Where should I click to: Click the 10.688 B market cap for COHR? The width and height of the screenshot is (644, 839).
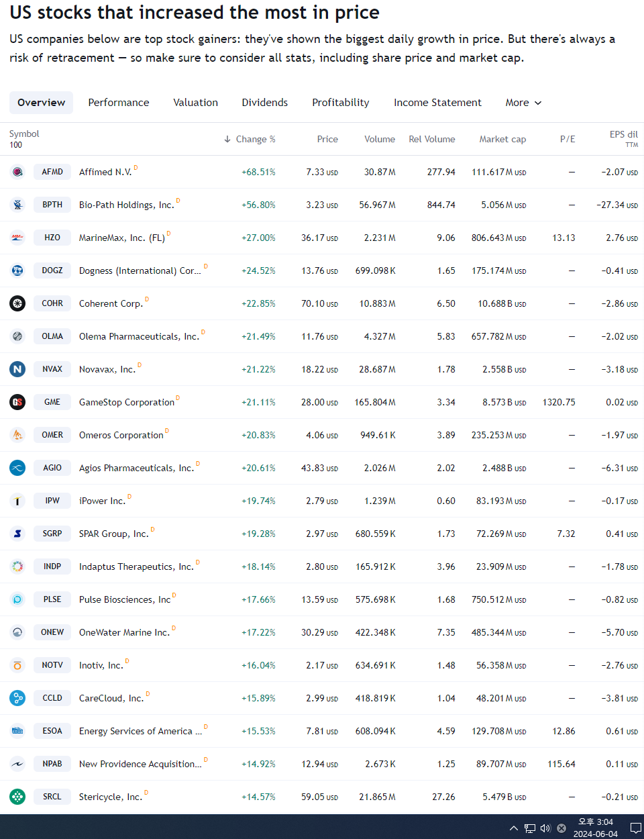[502, 303]
